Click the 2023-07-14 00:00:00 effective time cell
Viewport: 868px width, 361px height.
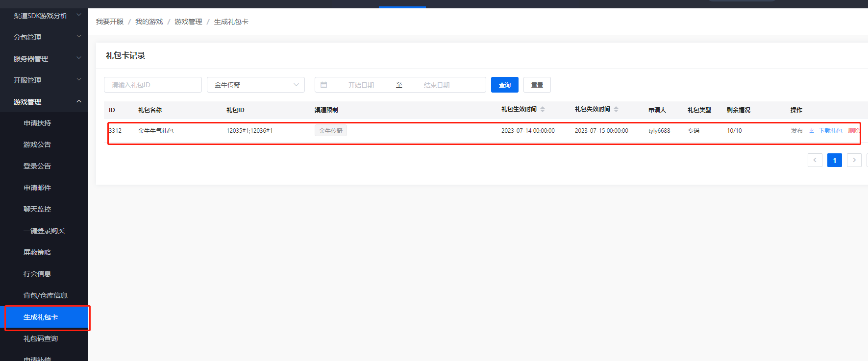[x=528, y=131]
